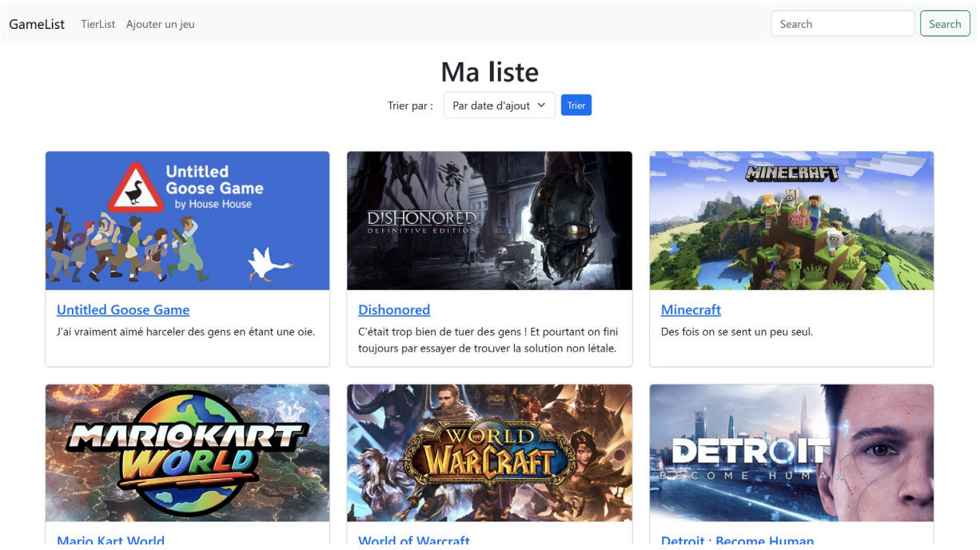Click the GameList brand logo
Viewport: 980px width, 550px height.
click(x=37, y=24)
